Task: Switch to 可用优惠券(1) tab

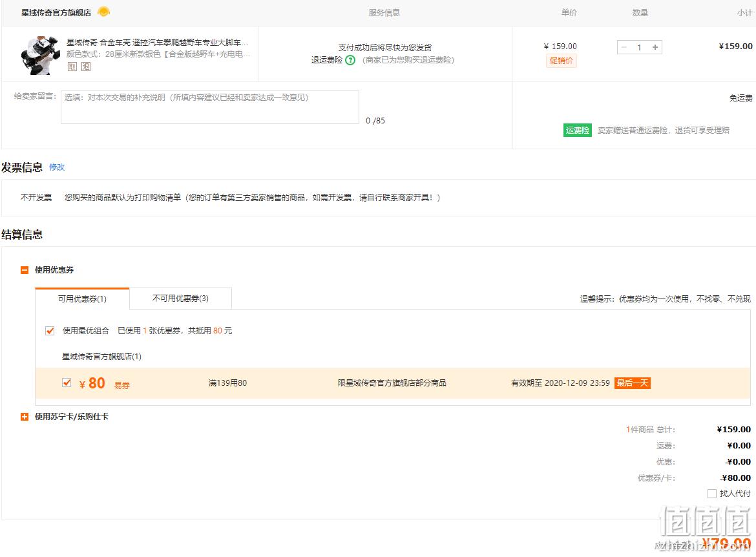Action: pos(82,299)
